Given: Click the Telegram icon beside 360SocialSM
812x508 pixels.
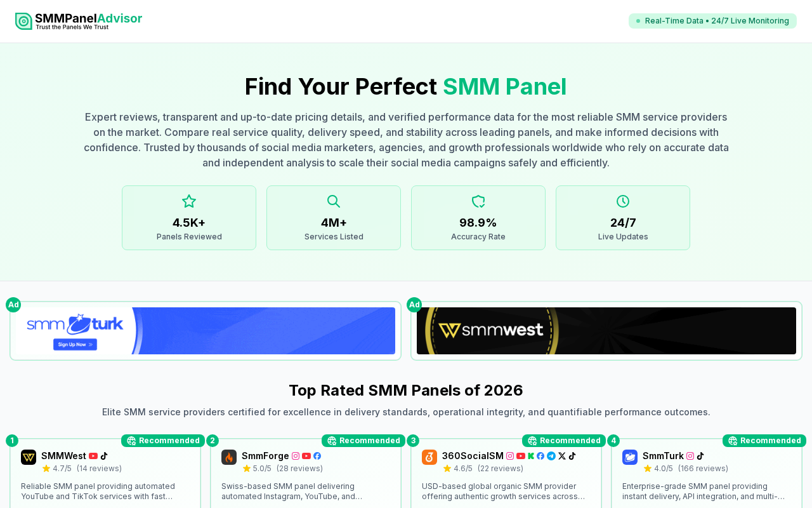Looking at the screenshot, I should [551, 456].
